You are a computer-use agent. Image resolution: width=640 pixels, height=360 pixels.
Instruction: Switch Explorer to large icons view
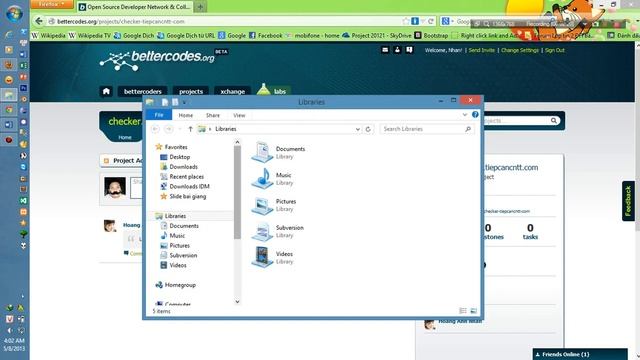[473, 311]
